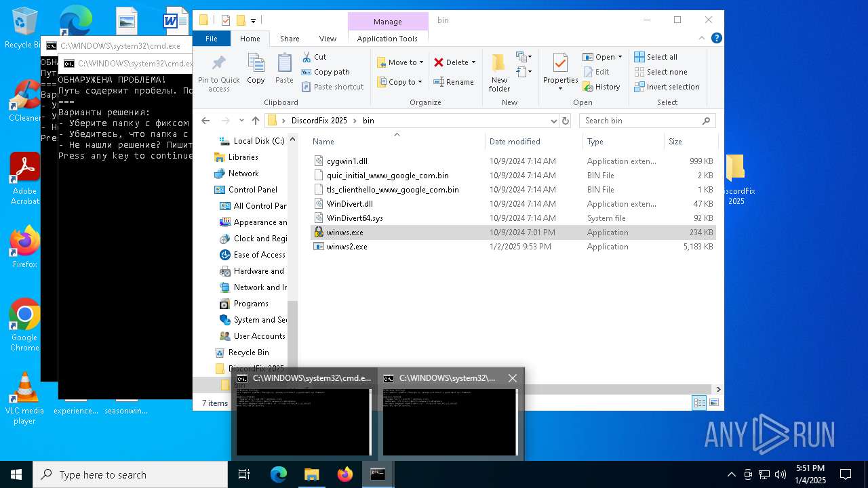Select Control Panel in navigation pane
Image resolution: width=868 pixels, height=488 pixels.
tap(252, 190)
